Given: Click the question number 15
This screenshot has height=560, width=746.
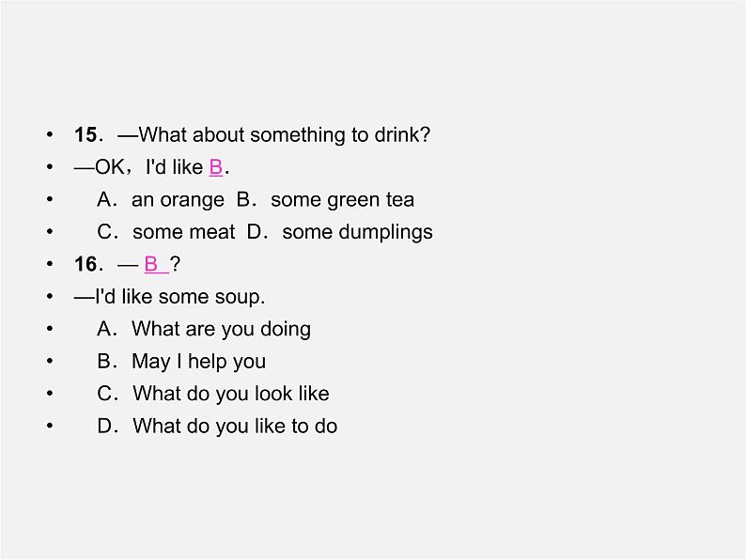Looking at the screenshot, I should pyautogui.click(x=85, y=135).
